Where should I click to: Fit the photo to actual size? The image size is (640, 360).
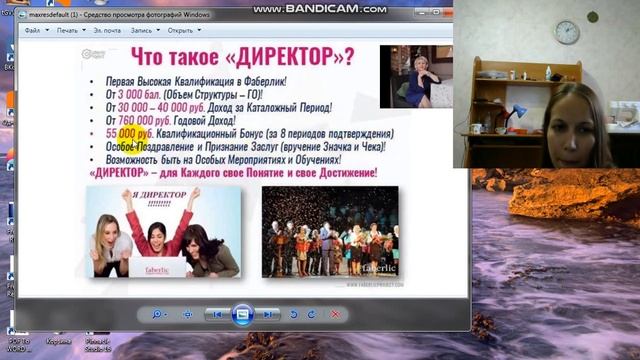pyautogui.click(x=188, y=315)
